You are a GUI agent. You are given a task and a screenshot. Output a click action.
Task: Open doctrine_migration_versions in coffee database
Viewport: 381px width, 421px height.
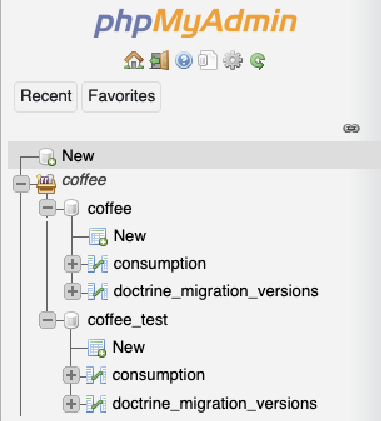[216, 291]
